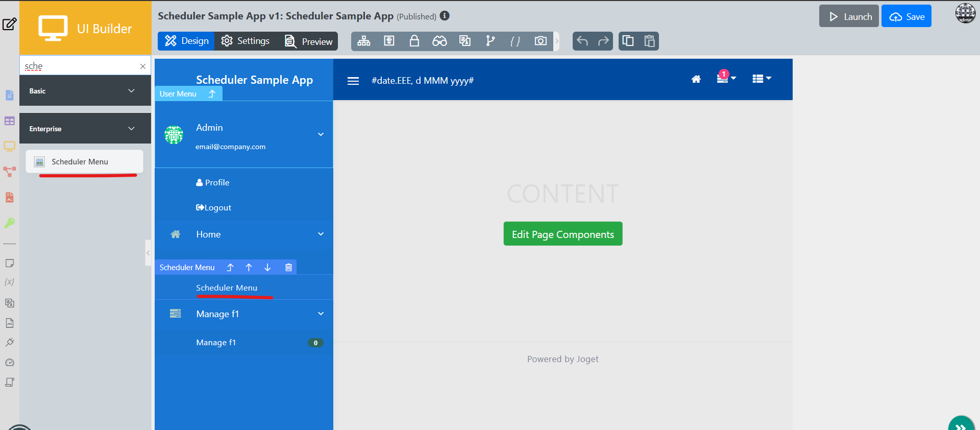Click the undo arrow
The image size is (980, 430).
582,41
